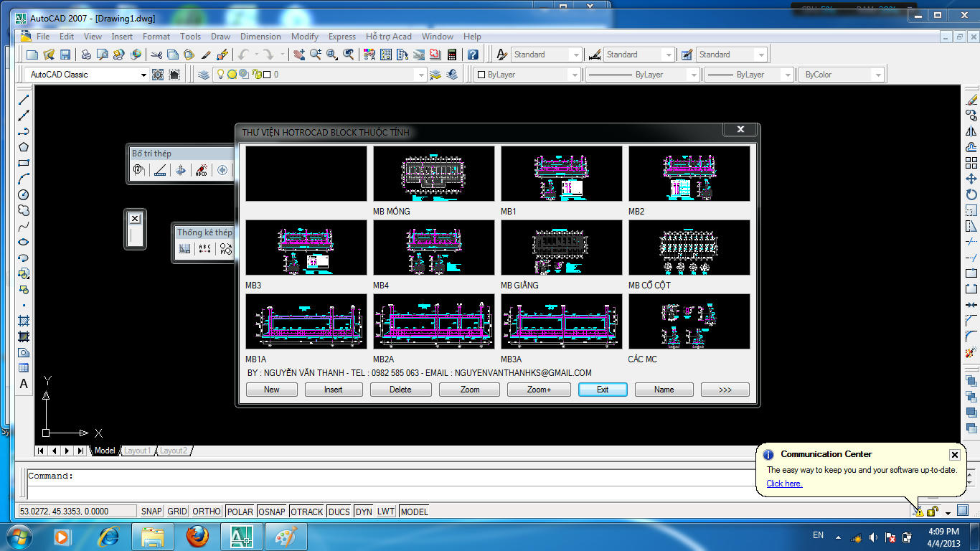Image resolution: width=980 pixels, height=551 pixels.
Task: Click the Pan Realtime hand icon
Action: point(299,55)
